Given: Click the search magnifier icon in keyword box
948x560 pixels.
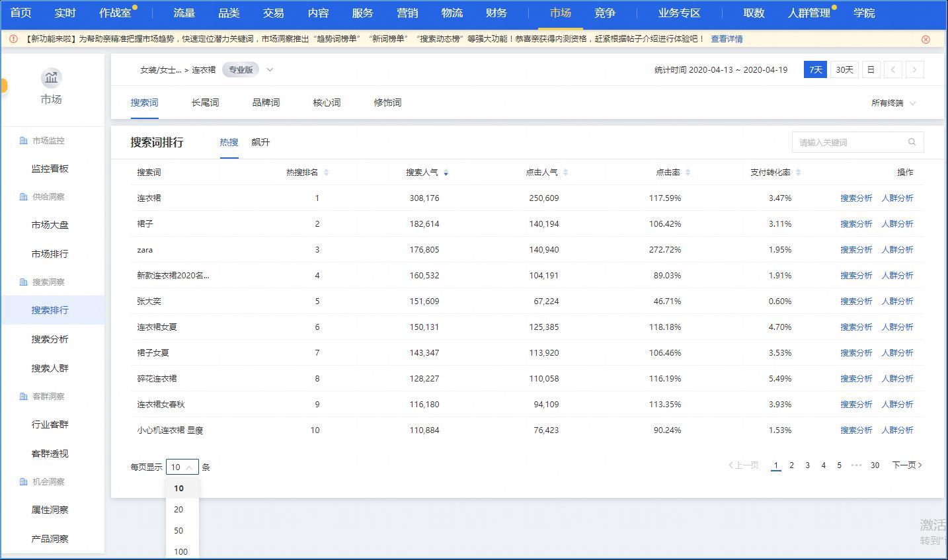Looking at the screenshot, I should 912,142.
